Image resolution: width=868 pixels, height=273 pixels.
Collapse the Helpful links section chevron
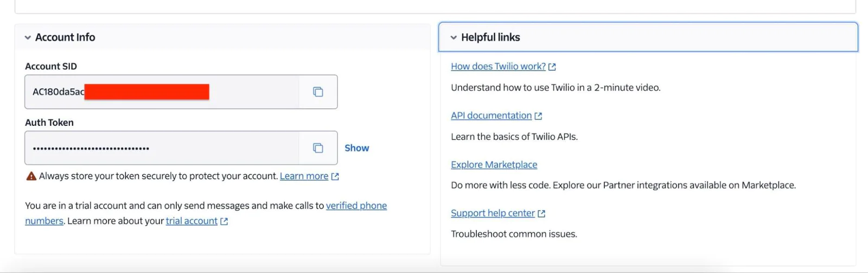(x=454, y=37)
